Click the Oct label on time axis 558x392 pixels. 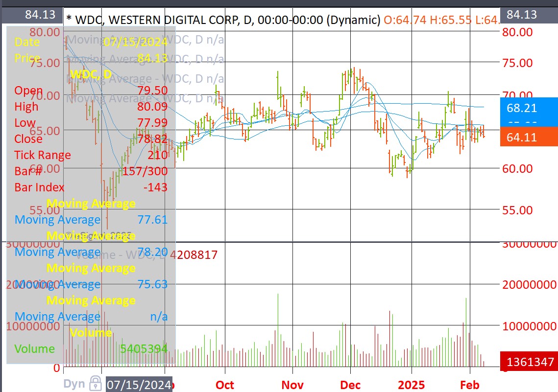[x=225, y=385]
